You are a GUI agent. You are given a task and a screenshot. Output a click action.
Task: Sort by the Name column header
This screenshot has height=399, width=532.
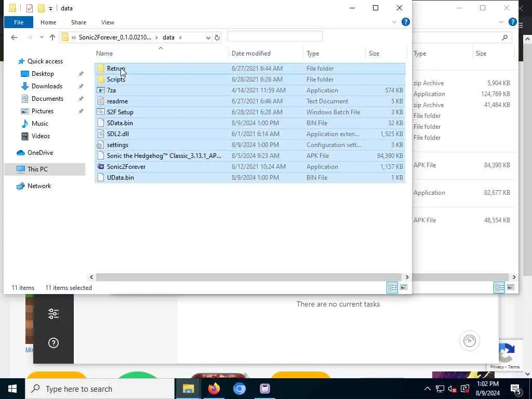(x=104, y=54)
